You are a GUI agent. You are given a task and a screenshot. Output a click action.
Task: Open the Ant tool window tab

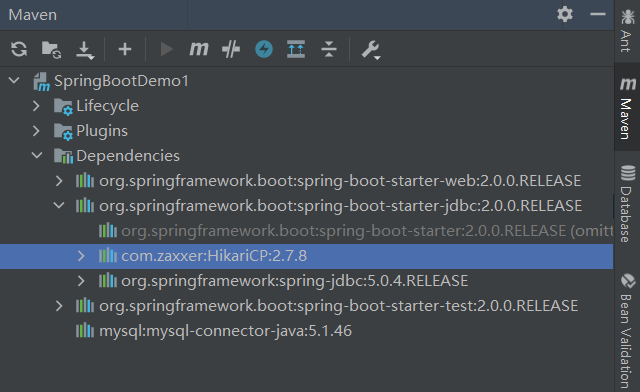pyautogui.click(x=627, y=31)
